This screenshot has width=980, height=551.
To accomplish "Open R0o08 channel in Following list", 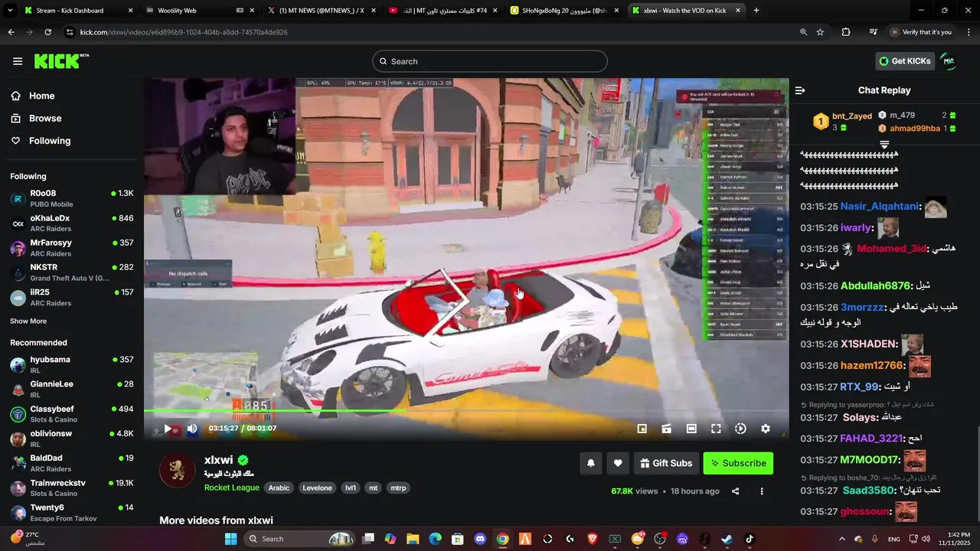I will click(72, 198).
